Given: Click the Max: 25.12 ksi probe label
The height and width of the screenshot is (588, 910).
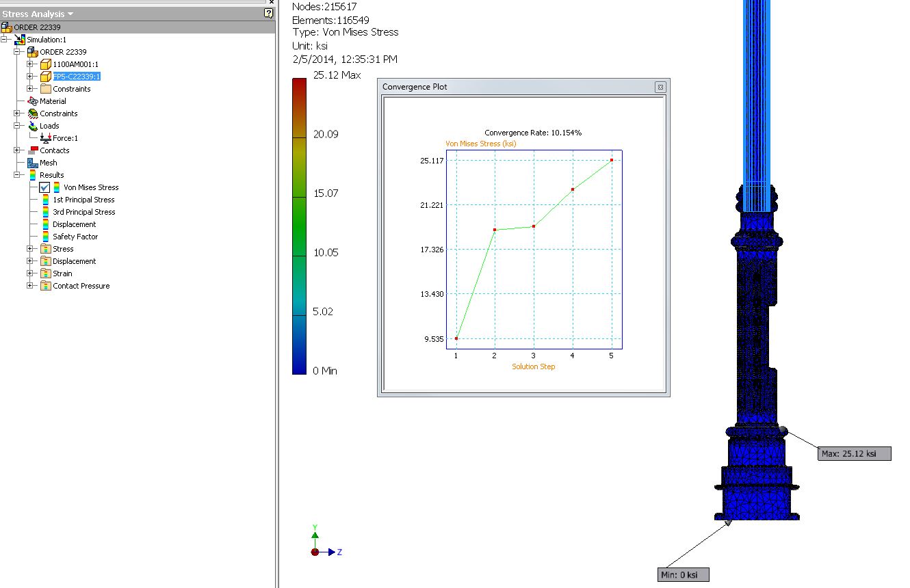Looking at the screenshot, I should pyautogui.click(x=855, y=453).
